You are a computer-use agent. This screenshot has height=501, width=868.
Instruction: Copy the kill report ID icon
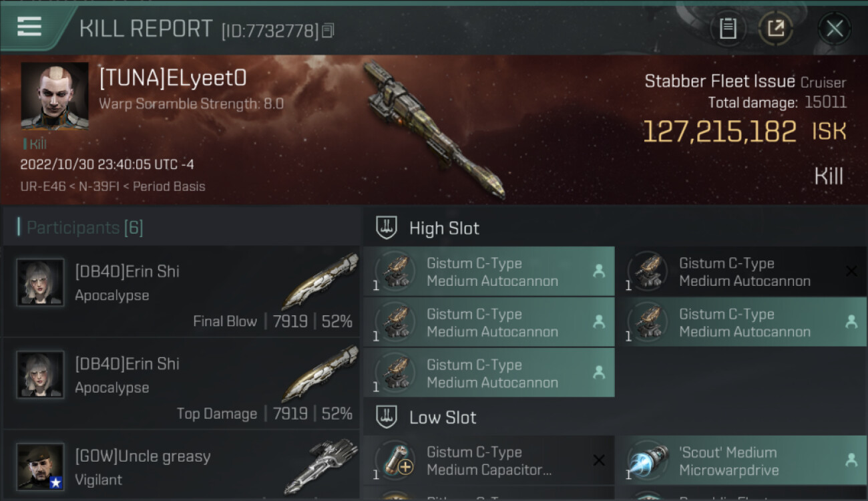328,30
